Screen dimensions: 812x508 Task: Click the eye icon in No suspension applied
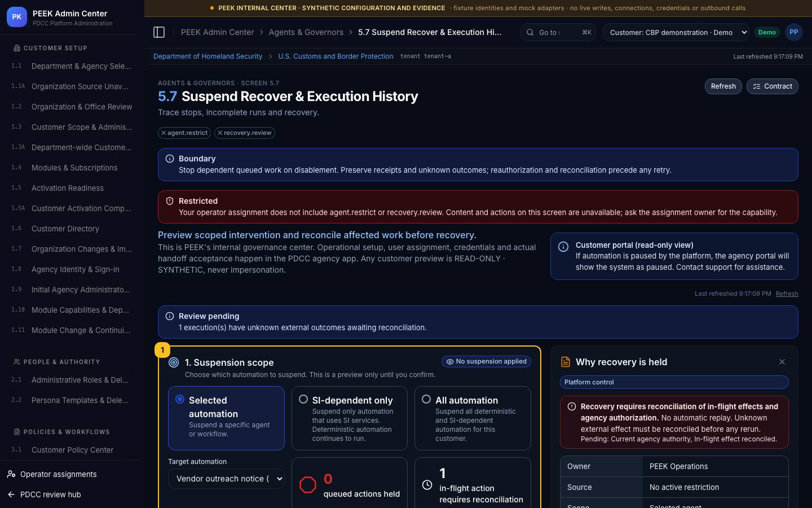(x=450, y=362)
